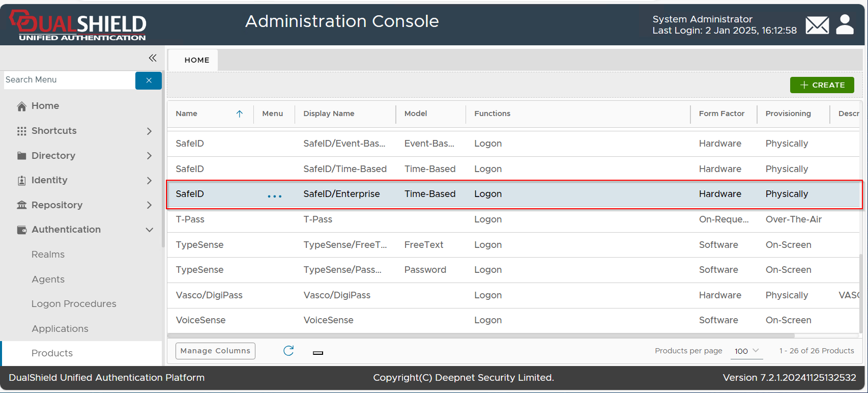
Task: Click the horizontal scrollbar under the table
Action: tap(481, 336)
